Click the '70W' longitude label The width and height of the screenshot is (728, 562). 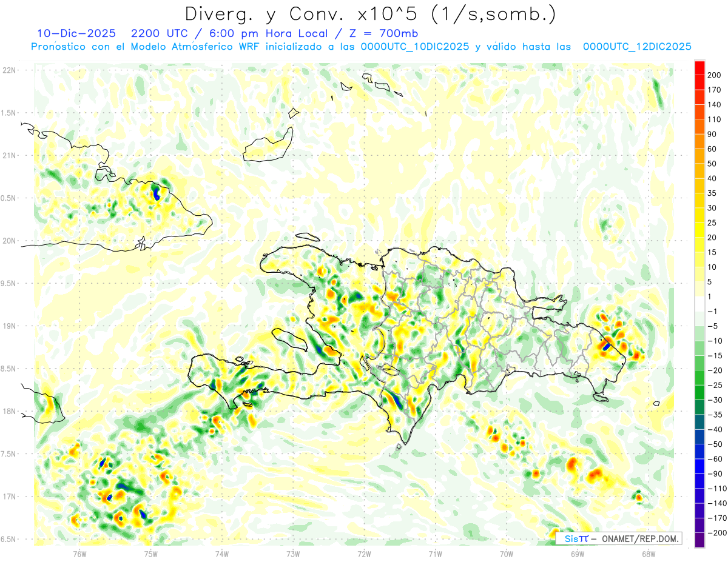click(x=506, y=553)
